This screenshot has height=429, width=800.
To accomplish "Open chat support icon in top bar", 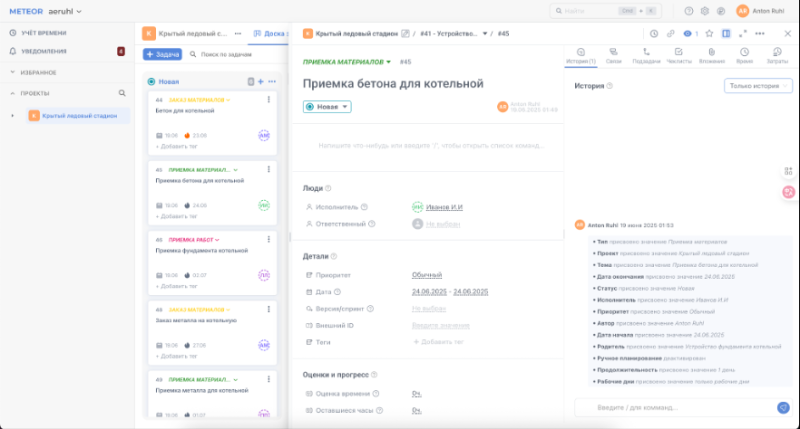I will point(721,11).
